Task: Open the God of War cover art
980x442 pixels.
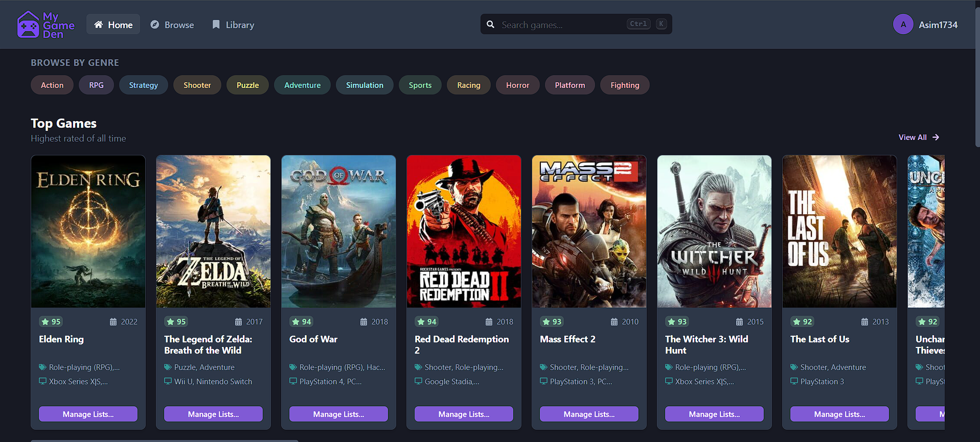Action: pos(338,231)
